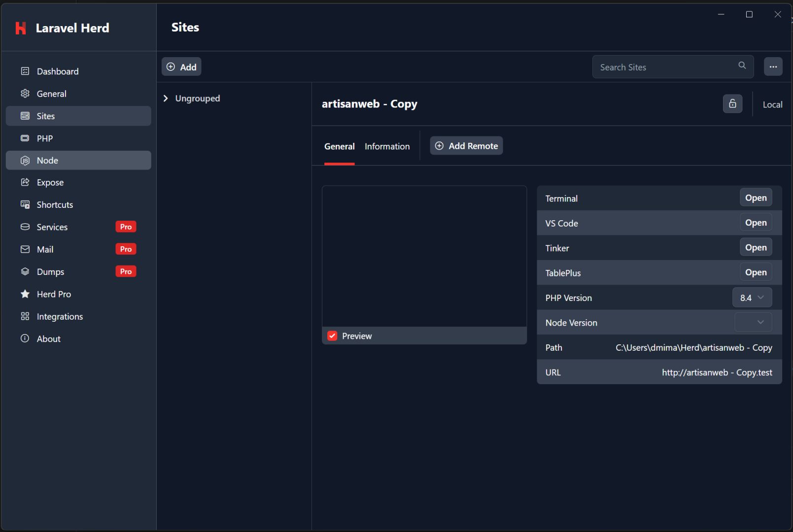The height and width of the screenshot is (532, 793).
Task: Add a new site with Add button
Action: [181, 67]
